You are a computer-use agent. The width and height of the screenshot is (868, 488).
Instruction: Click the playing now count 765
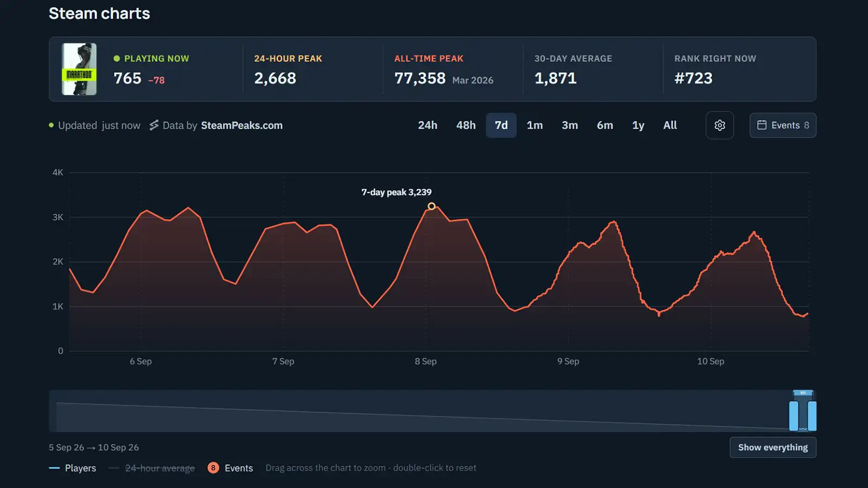pos(127,78)
